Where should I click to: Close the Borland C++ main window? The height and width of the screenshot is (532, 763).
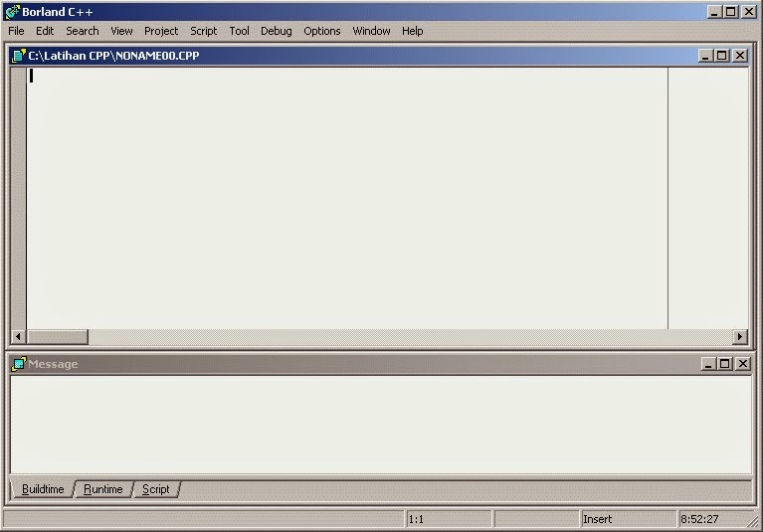tap(749, 12)
